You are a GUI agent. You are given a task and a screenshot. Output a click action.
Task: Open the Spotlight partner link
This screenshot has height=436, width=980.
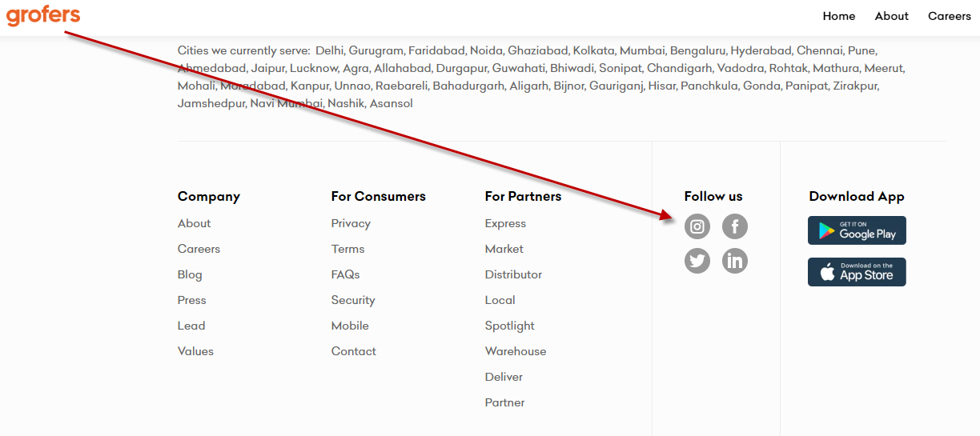[510, 326]
